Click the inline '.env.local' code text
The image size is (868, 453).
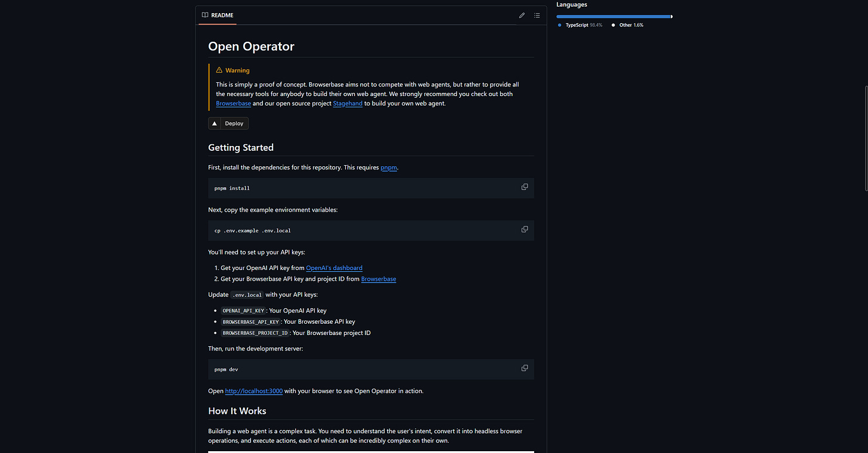pyautogui.click(x=247, y=295)
